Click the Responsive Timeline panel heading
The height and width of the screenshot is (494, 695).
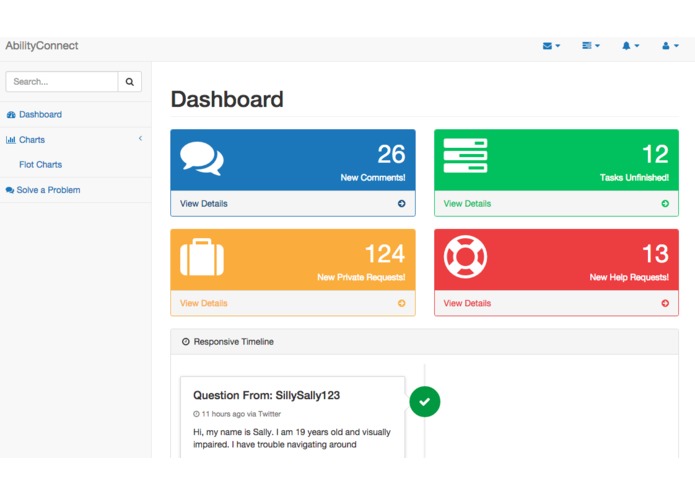pyautogui.click(x=424, y=342)
